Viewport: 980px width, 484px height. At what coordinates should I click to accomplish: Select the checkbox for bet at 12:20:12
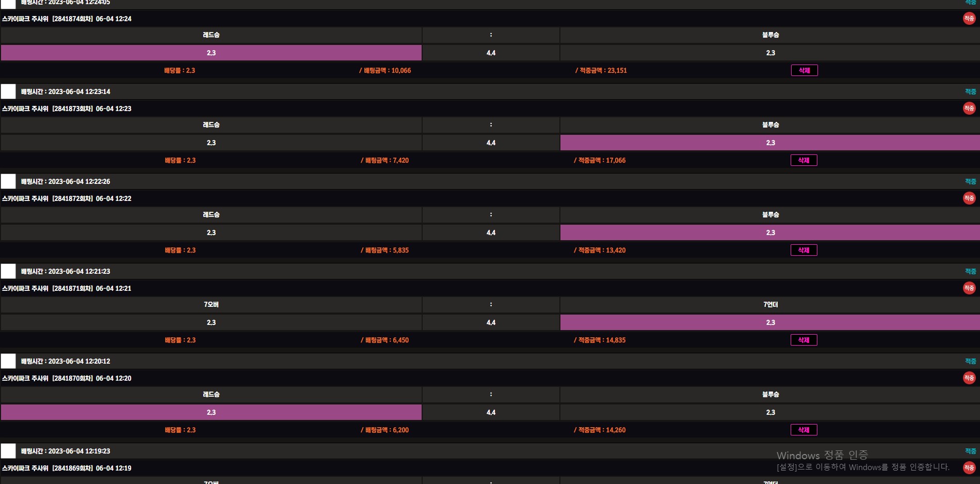[8, 361]
